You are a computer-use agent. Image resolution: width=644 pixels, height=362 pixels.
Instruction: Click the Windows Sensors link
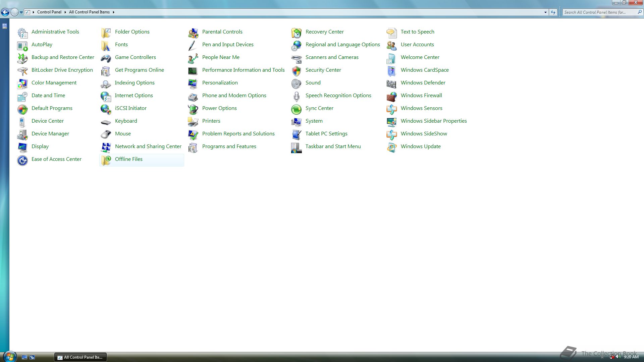click(422, 108)
